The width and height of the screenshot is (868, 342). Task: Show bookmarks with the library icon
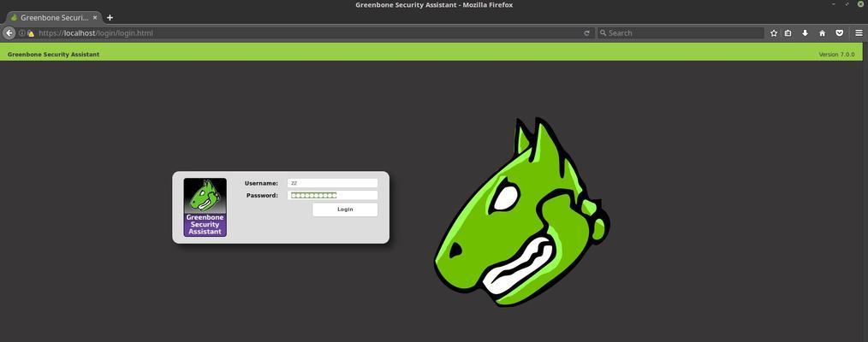point(788,33)
